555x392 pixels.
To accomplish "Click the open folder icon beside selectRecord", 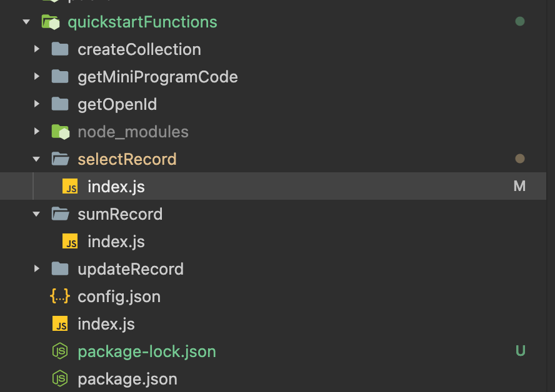I will [60, 159].
